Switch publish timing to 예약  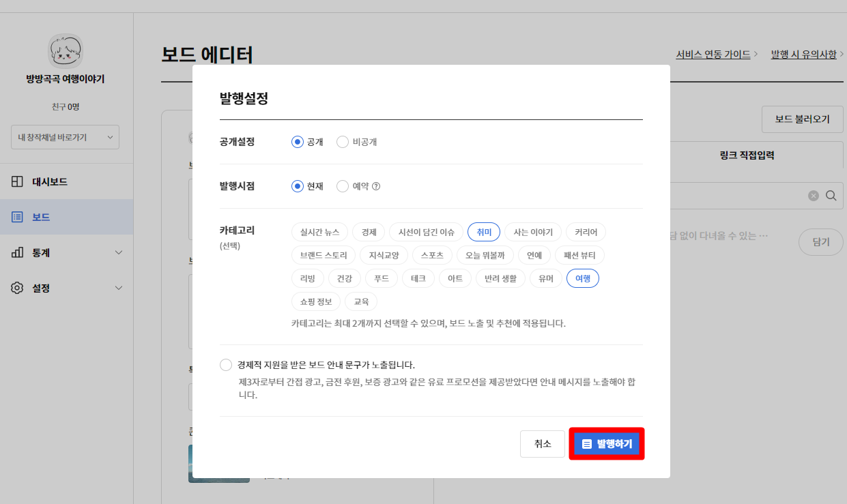341,186
